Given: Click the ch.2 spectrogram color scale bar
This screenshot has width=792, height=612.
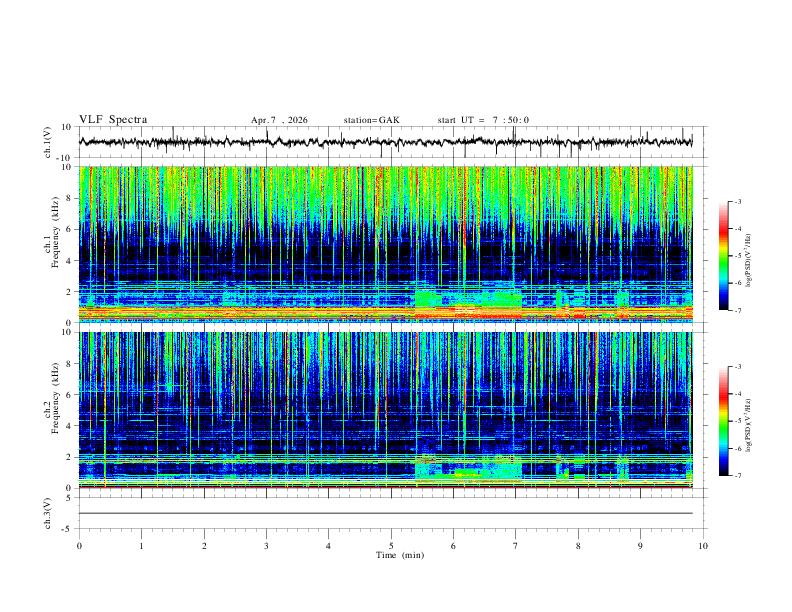Looking at the screenshot, I should coord(723,421).
